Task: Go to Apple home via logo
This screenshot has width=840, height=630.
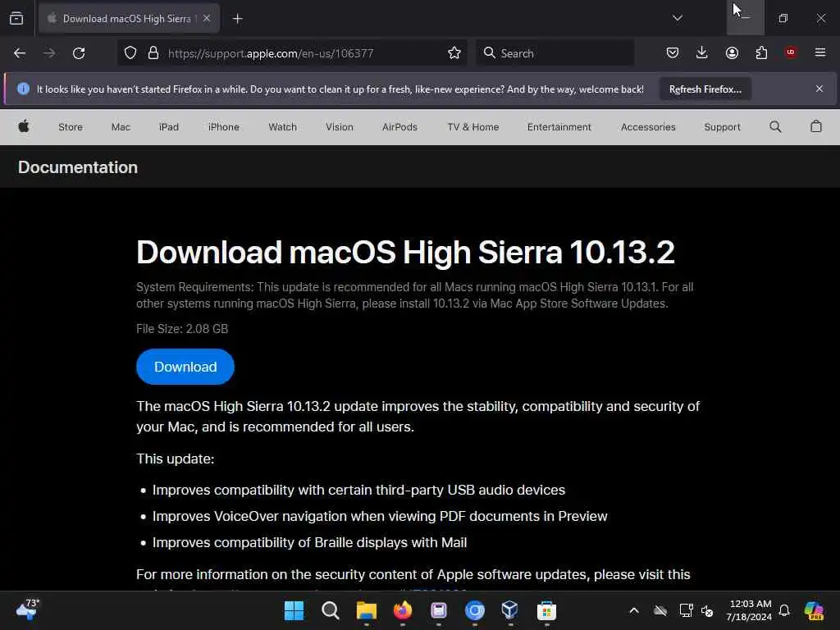Action: point(24,127)
